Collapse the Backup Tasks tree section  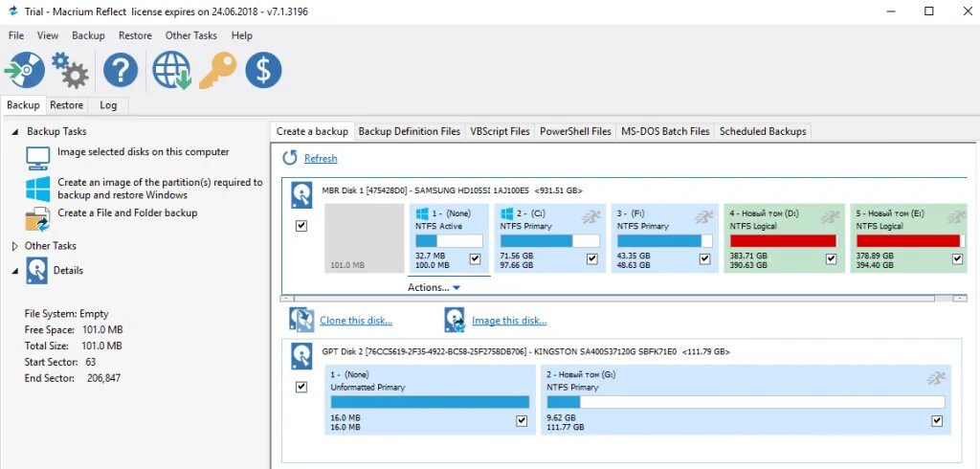tap(15, 132)
